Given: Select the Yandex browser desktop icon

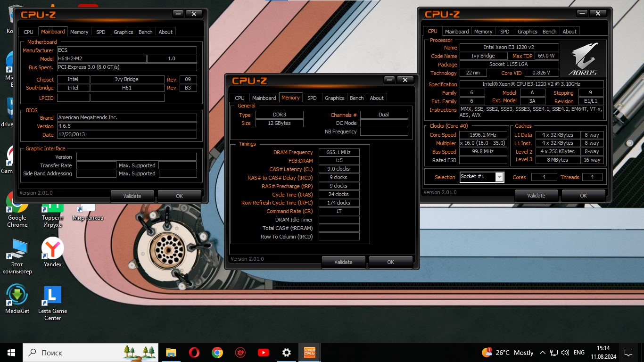Looking at the screenshot, I should (52, 252).
